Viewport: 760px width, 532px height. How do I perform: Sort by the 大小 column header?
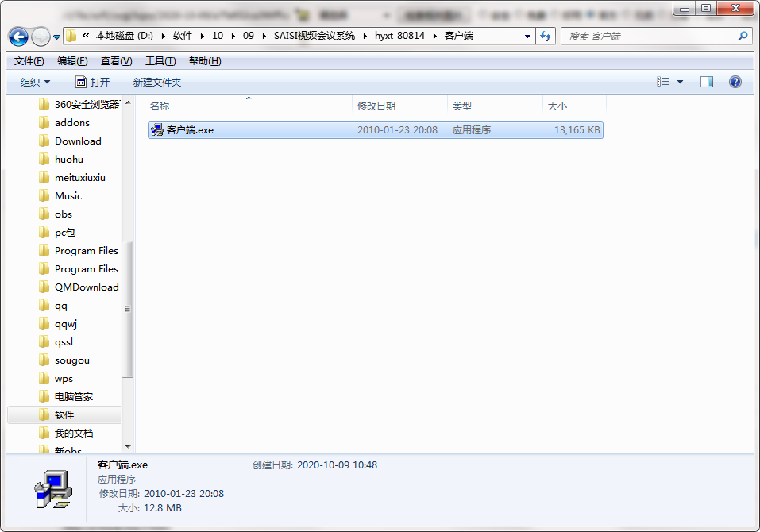point(557,106)
